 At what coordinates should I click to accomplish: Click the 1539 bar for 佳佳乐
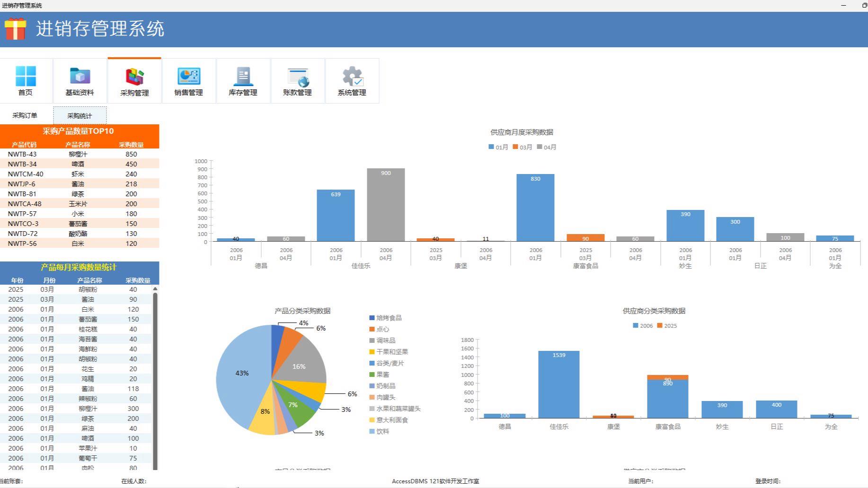point(559,384)
